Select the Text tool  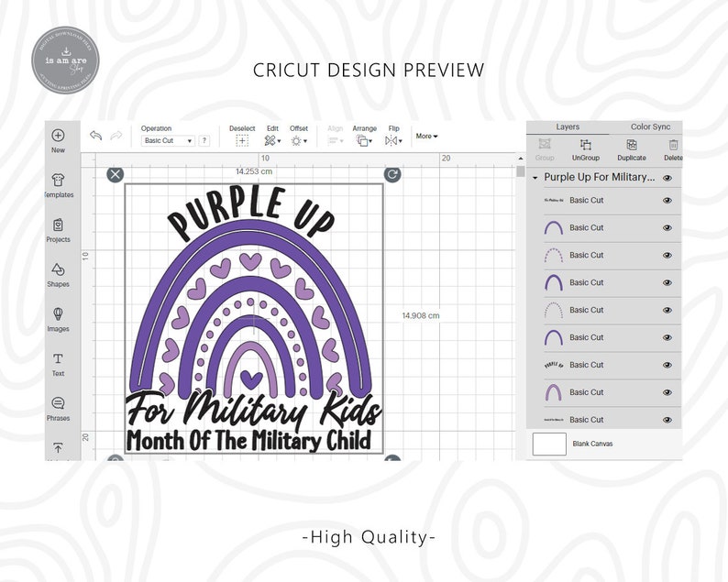(58, 358)
